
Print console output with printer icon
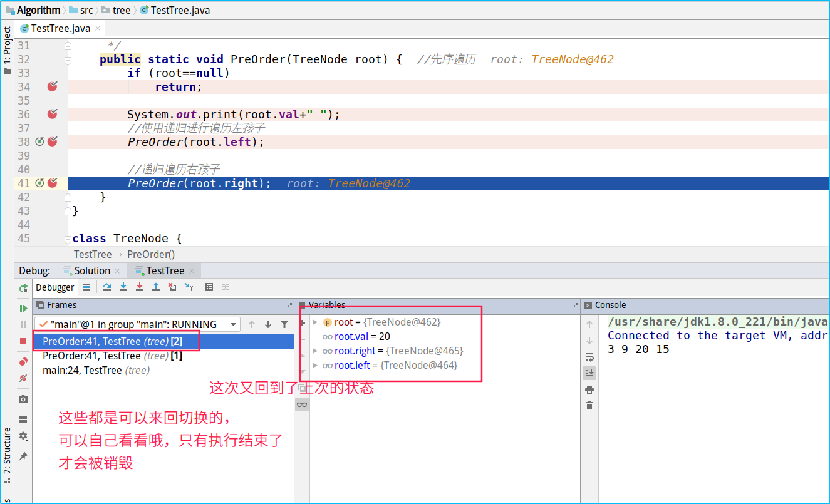pos(589,389)
